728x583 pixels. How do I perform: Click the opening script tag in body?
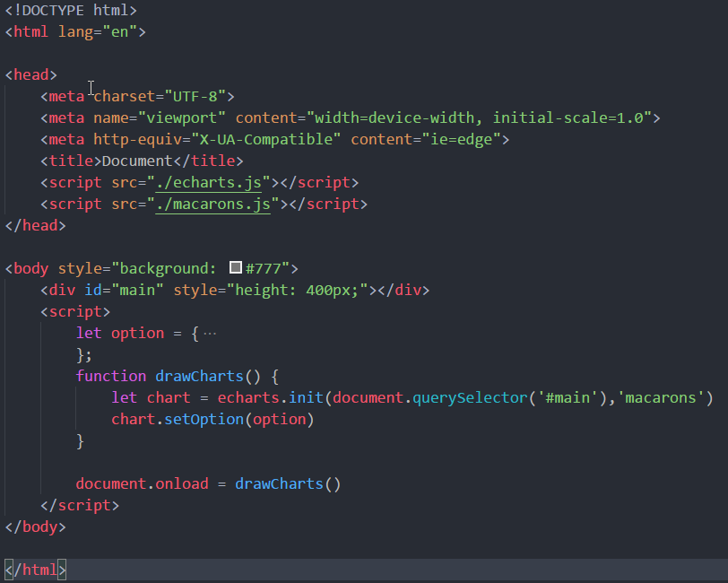[x=75, y=312]
